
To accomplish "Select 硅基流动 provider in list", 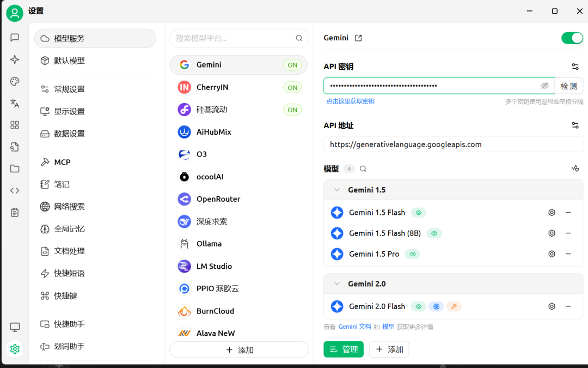I will pos(238,110).
